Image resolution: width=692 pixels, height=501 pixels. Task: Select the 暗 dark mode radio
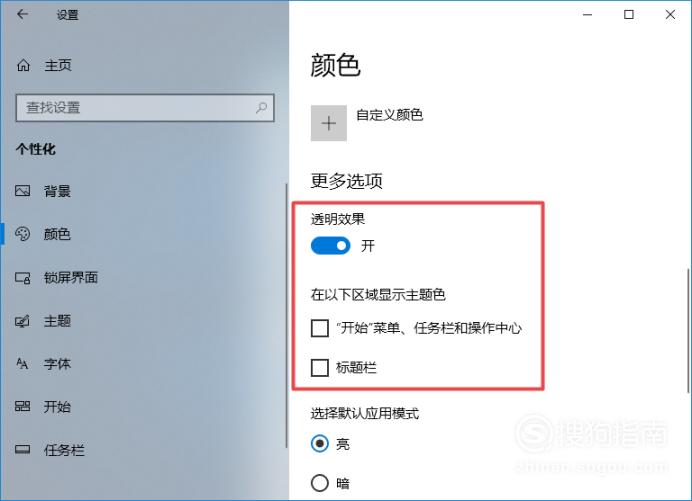click(320, 483)
